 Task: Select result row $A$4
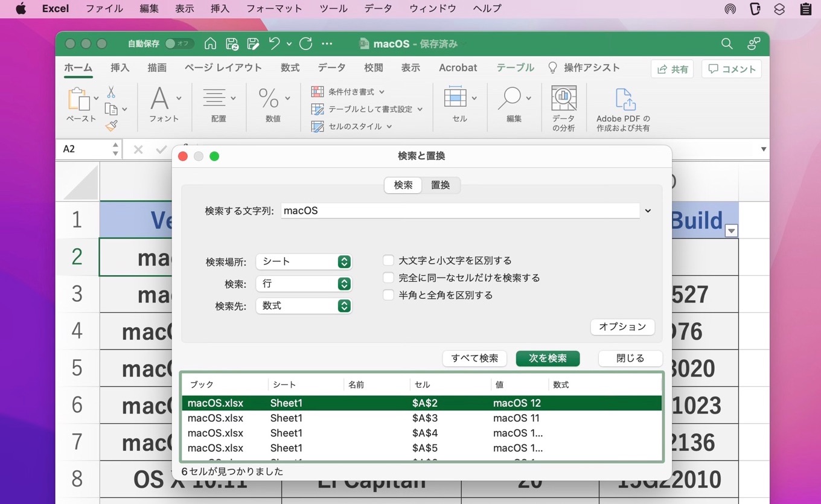point(421,433)
